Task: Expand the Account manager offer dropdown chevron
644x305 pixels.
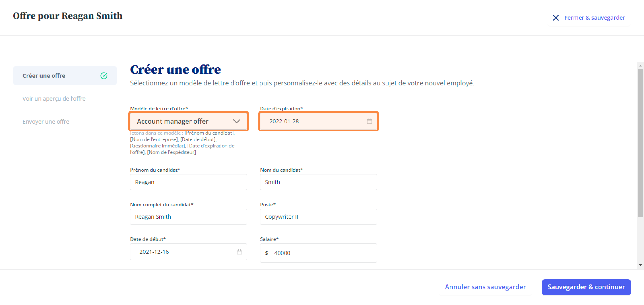Action: [236, 121]
